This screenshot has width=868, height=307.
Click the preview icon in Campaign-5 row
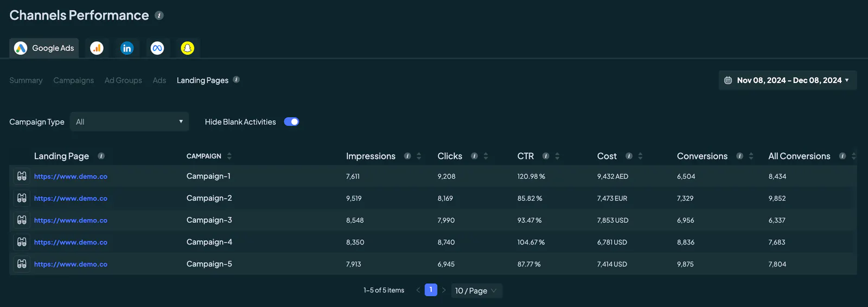pos(22,264)
